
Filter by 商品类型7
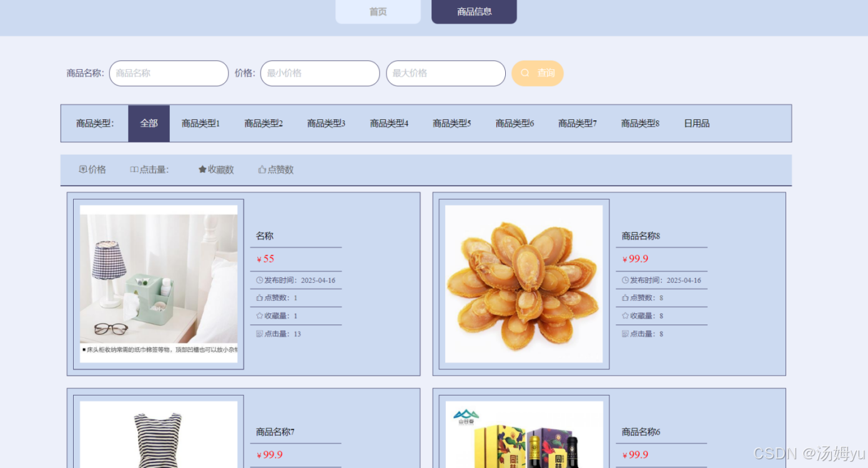[577, 124]
